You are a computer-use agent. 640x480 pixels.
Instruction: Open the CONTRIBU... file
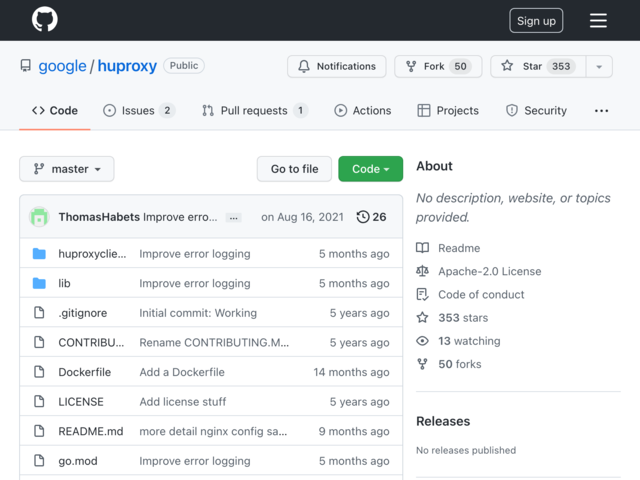[91, 342]
